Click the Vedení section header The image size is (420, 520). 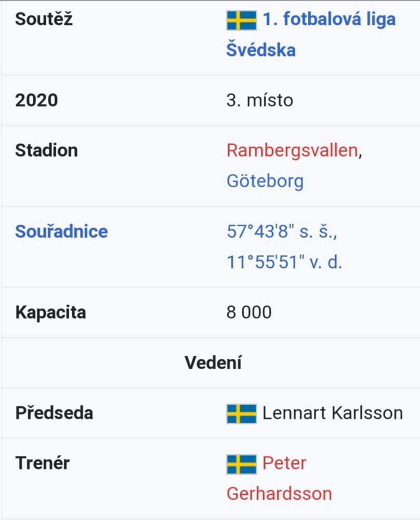tap(213, 362)
